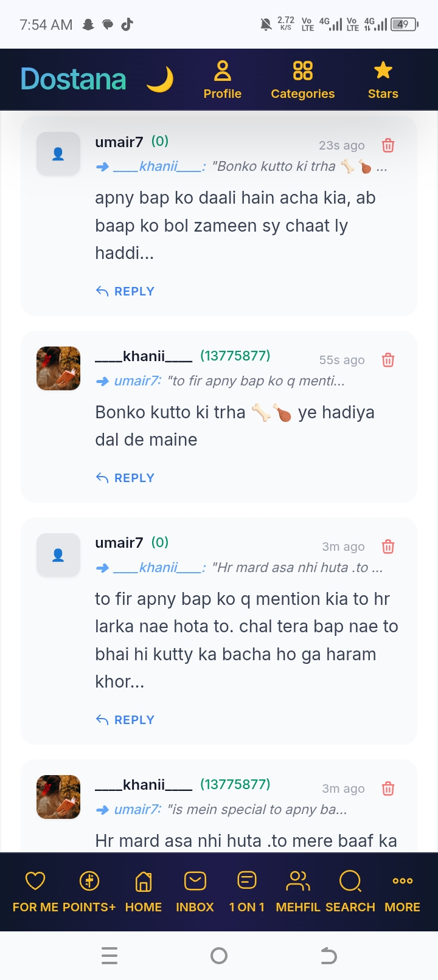
Task: Go to the Home tab
Action: tap(144, 892)
